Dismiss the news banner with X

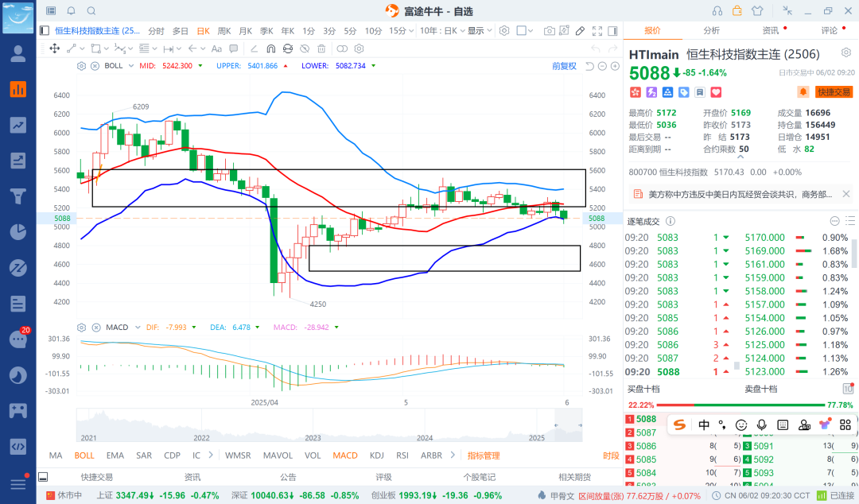pos(845,195)
